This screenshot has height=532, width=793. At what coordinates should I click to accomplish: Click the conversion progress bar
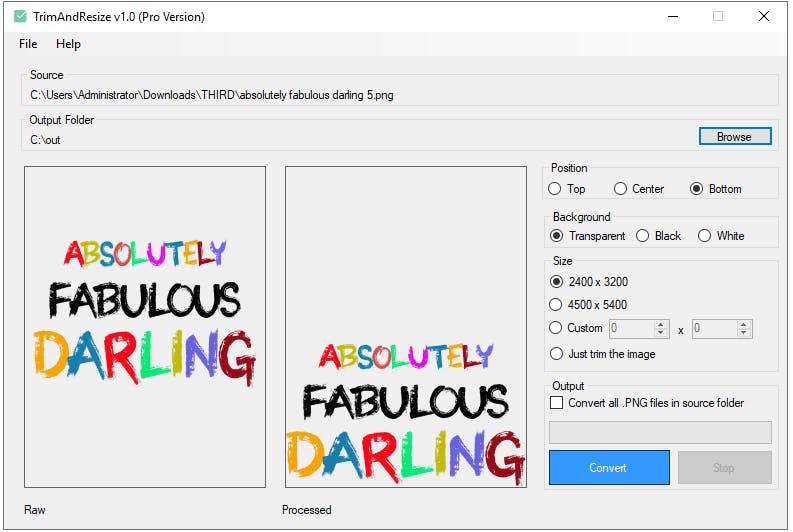[660, 432]
